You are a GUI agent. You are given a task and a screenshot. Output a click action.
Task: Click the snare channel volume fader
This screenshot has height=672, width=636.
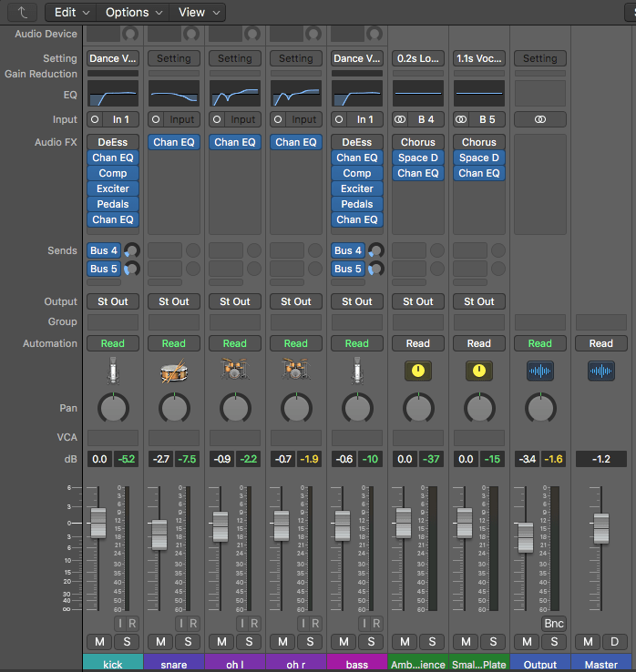click(159, 534)
